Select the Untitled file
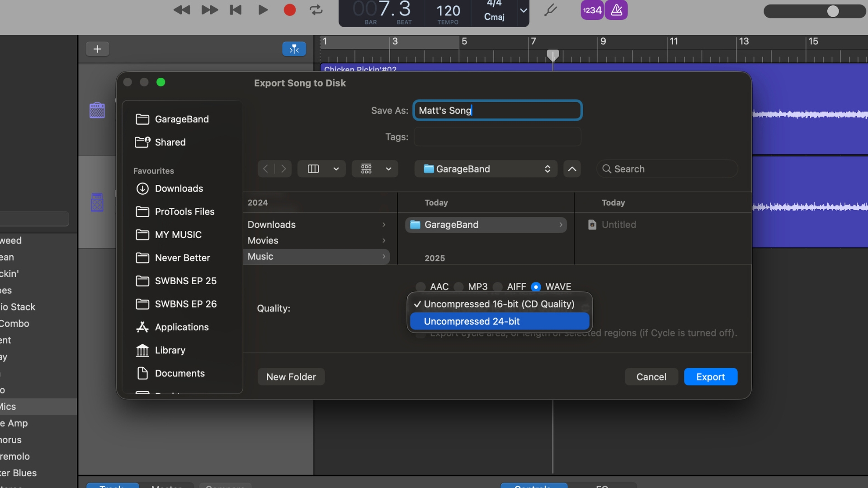The width and height of the screenshot is (868, 488). [x=612, y=225]
